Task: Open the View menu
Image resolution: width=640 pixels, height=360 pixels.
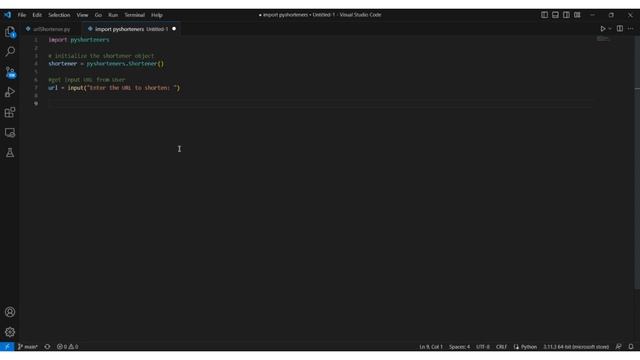Action: 82,15
